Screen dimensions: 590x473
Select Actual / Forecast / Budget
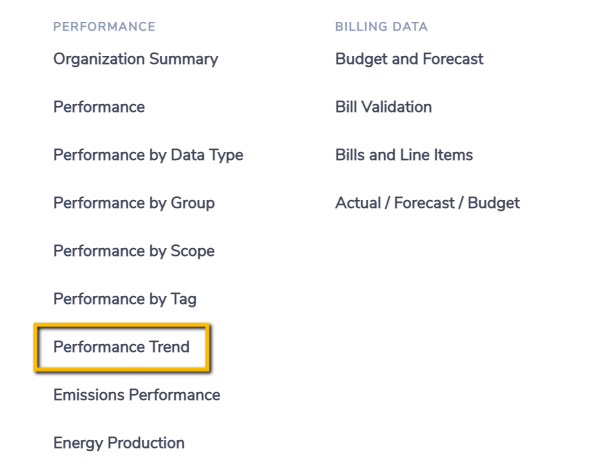tap(427, 203)
